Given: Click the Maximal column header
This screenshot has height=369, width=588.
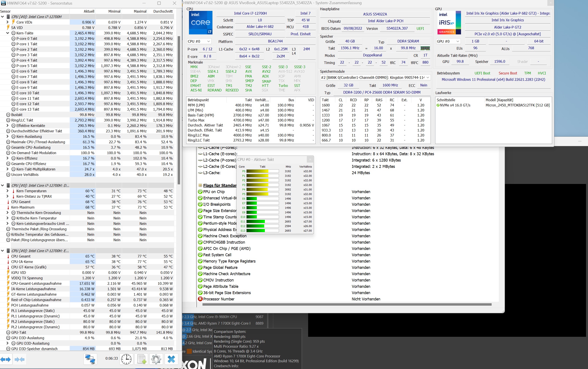Looking at the screenshot, I should 135,11.
